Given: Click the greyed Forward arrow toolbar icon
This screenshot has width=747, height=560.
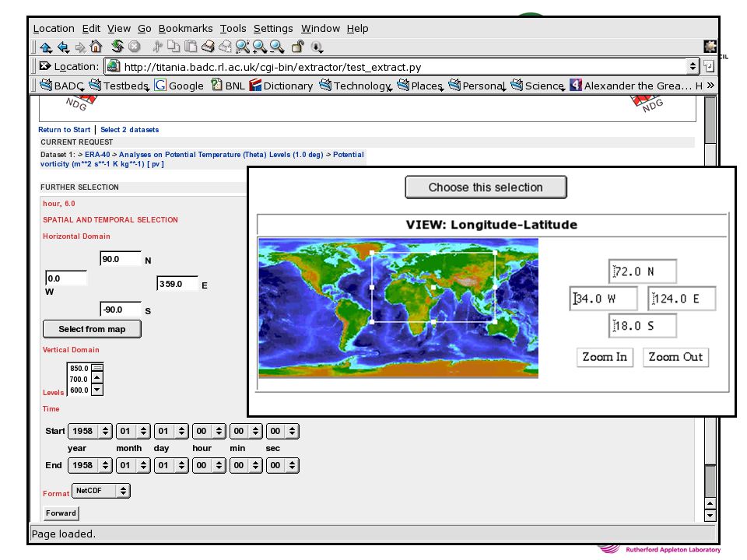Looking at the screenshot, I should coord(80,47).
